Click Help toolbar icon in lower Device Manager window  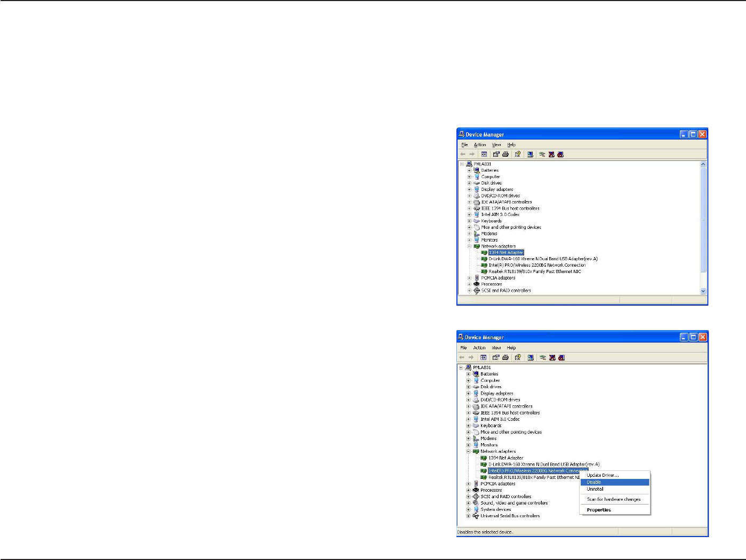pos(517,357)
